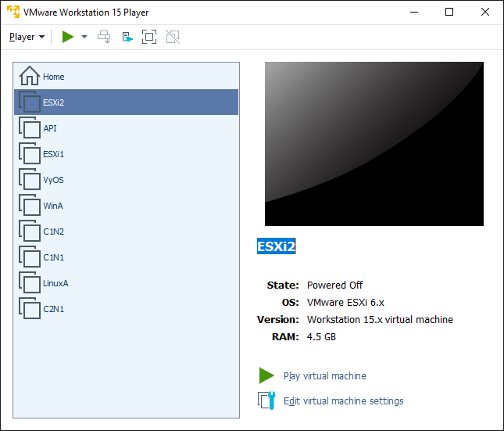Enter full screen mode from the toolbar
This screenshot has height=431, width=504.
149,37
